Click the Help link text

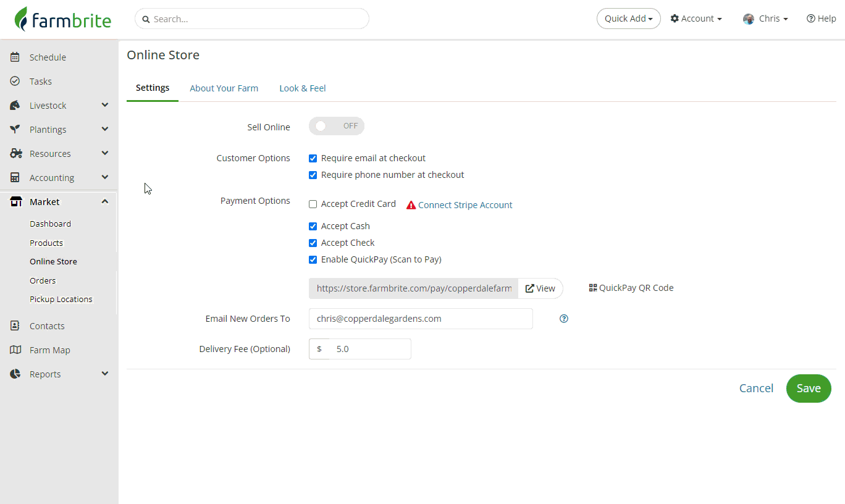[827, 19]
